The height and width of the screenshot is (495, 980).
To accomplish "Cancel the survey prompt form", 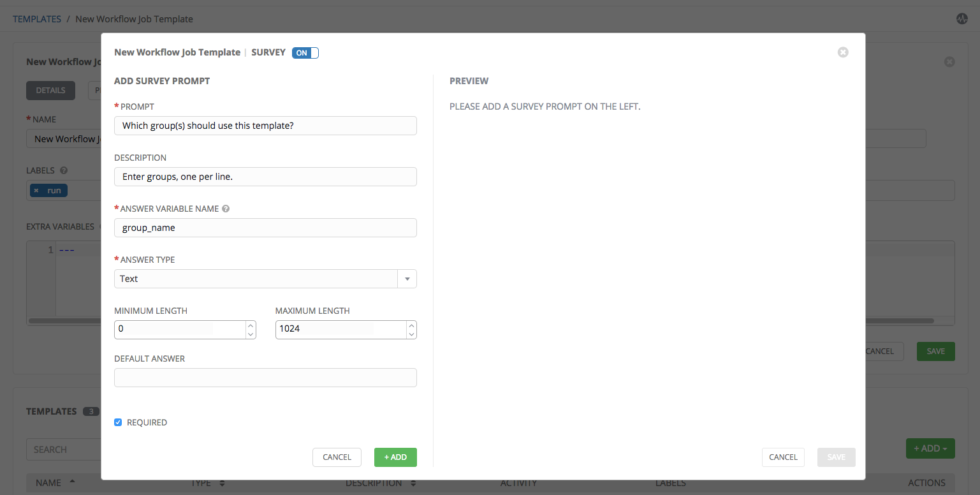I will coord(337,457).
